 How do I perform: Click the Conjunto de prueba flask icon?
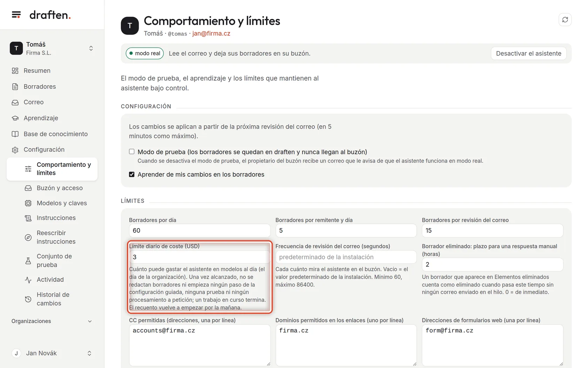pyautogui.click(x=28, y=261)
